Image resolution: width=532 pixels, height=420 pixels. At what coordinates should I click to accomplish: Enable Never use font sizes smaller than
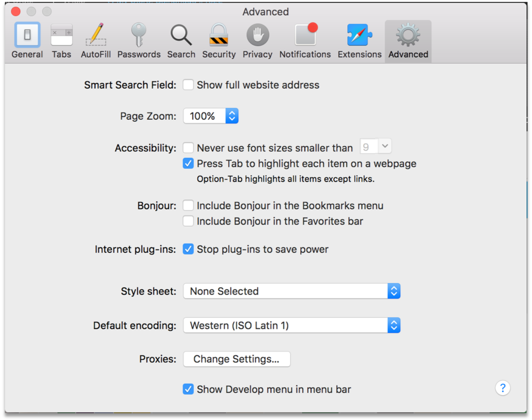point(188,148)
